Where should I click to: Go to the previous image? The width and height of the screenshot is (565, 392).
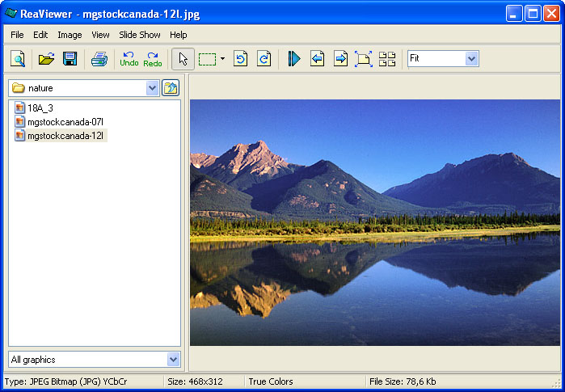click(317, 59)
